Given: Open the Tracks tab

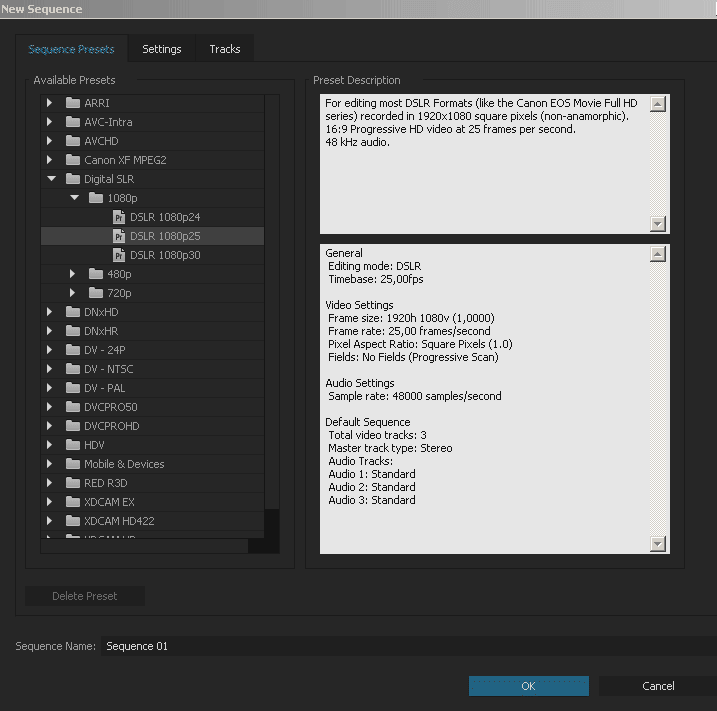Looking at the screenshot, I should [x=225, y=49].
